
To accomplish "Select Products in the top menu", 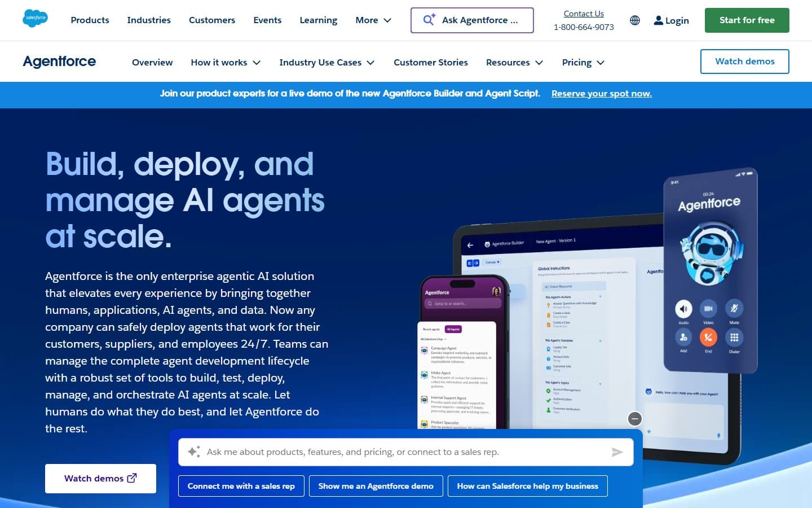I will coord(90,20).
